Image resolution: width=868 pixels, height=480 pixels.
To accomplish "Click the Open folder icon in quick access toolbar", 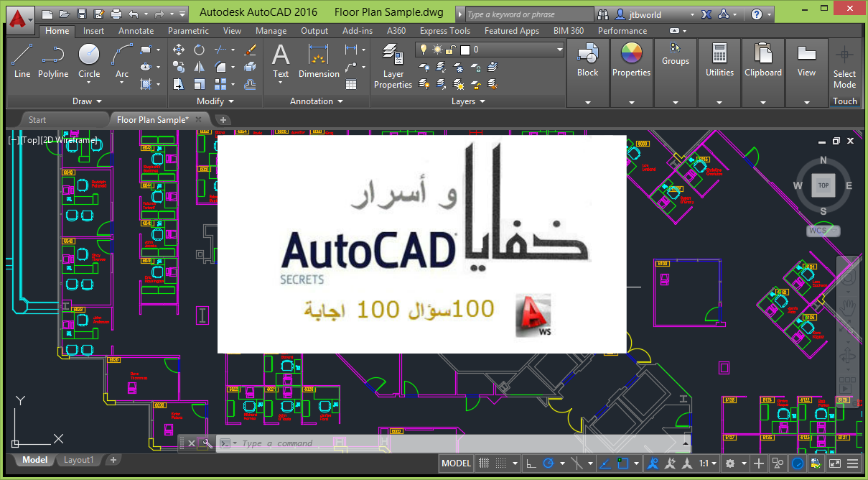I will pyautogui.click(x=64, y=14).
